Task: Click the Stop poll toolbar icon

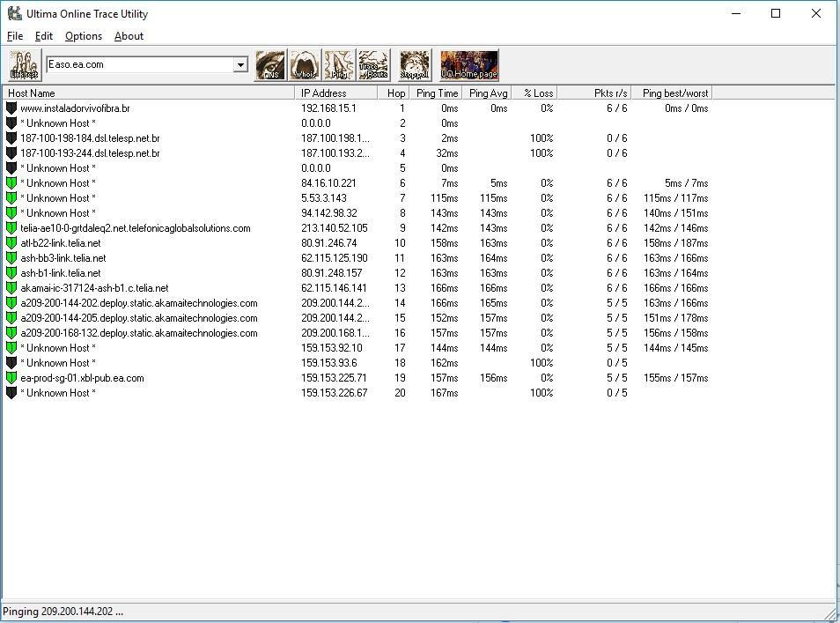Action: (415, 65)
